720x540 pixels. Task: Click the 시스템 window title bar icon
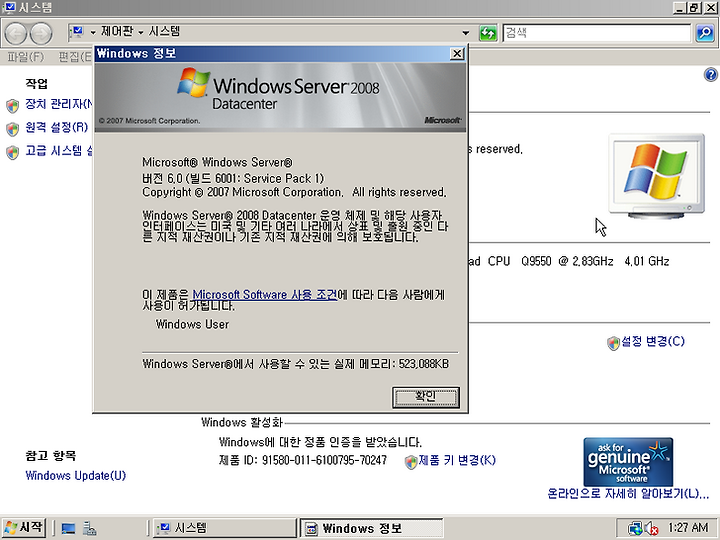click(9, 8)
